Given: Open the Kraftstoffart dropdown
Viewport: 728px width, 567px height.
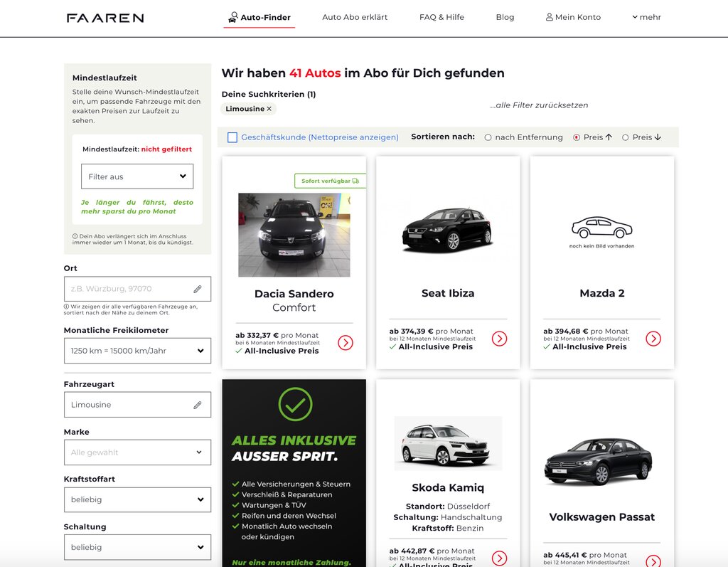Looking at the screenshot, I should tap(137, 499).
